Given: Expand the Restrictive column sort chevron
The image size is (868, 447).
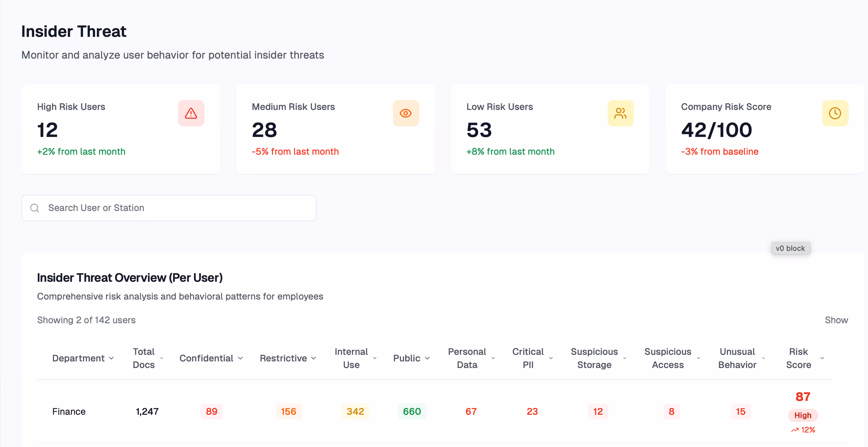Looking at the screenshot, I should (x=314, y=358).
